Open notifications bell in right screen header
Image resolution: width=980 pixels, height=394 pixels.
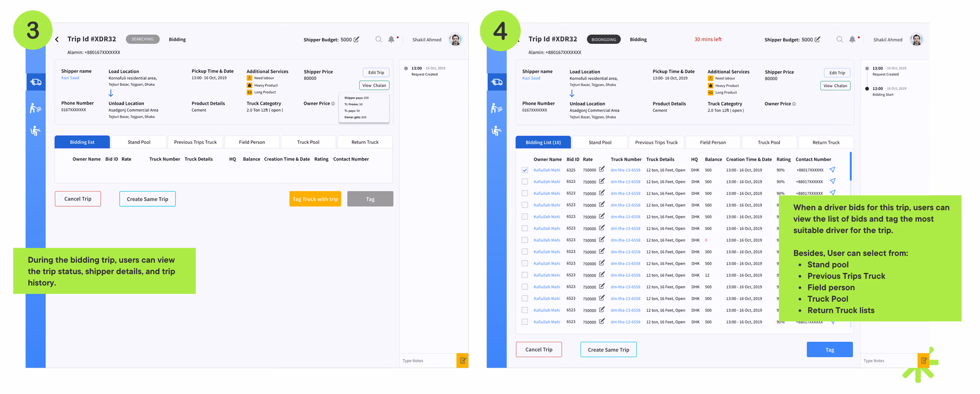click(852, 39)
